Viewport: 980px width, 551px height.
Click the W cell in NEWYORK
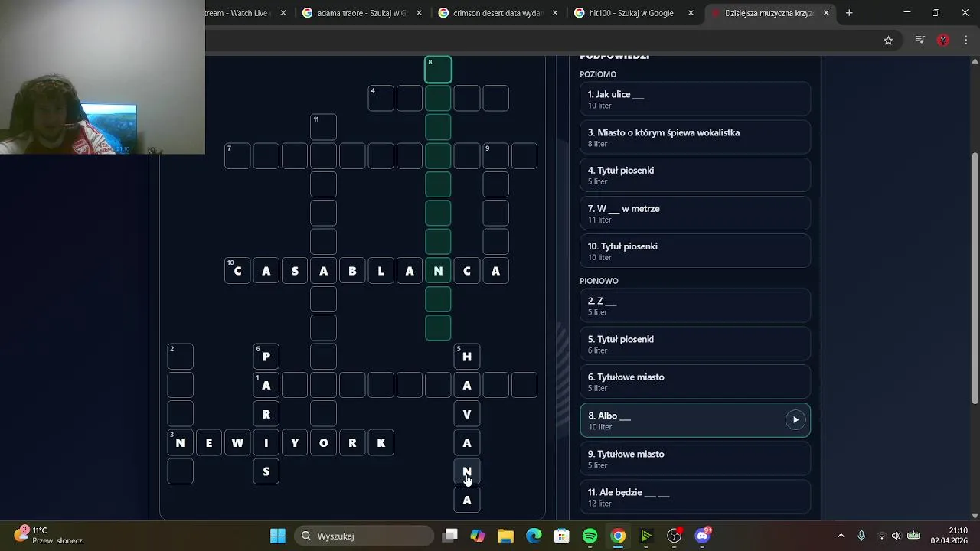tap(237, 443)
